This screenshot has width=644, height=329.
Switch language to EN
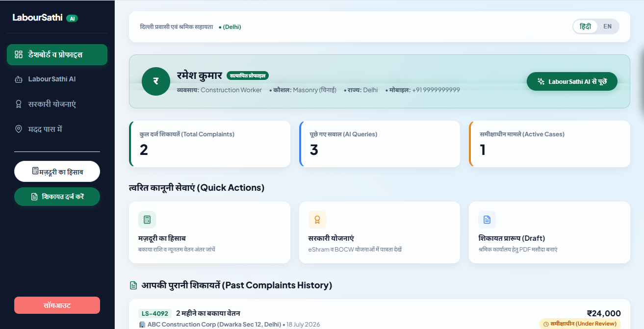point(608,26)
